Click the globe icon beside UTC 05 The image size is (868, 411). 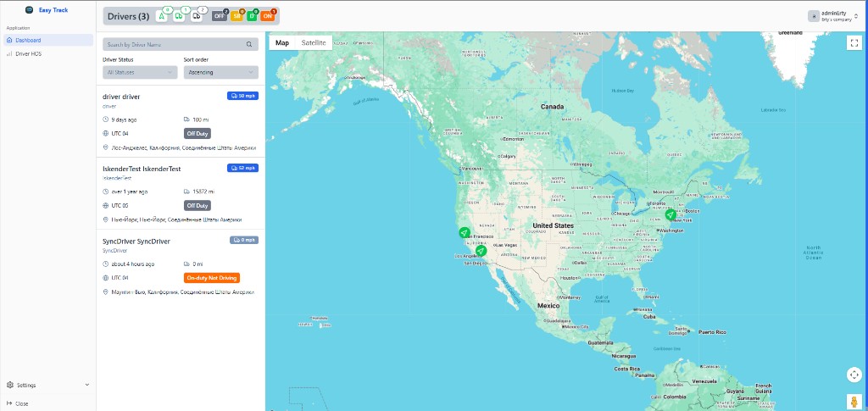[x=106, y=205]
